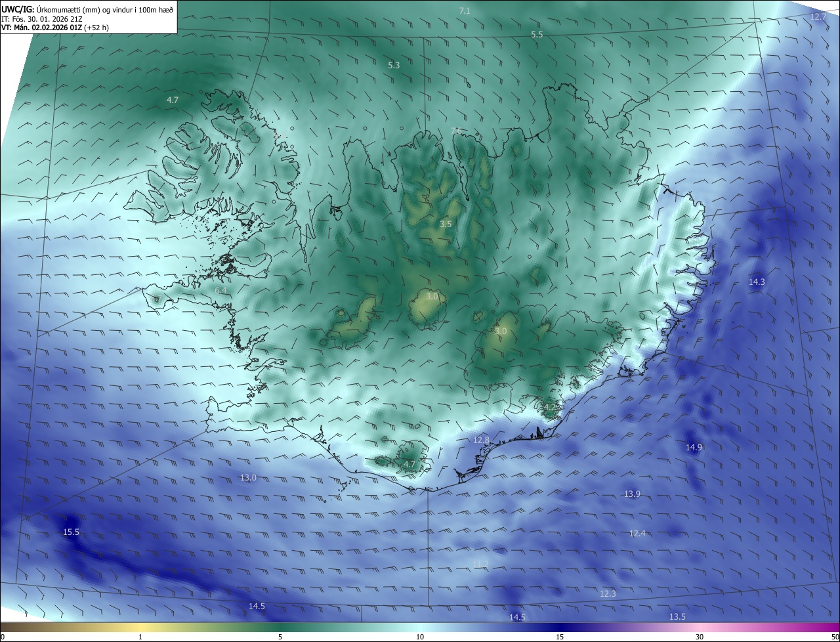Click the color scale tick label "30"
840x642 pixels.
pyautogui.click(x=700, y=637)
